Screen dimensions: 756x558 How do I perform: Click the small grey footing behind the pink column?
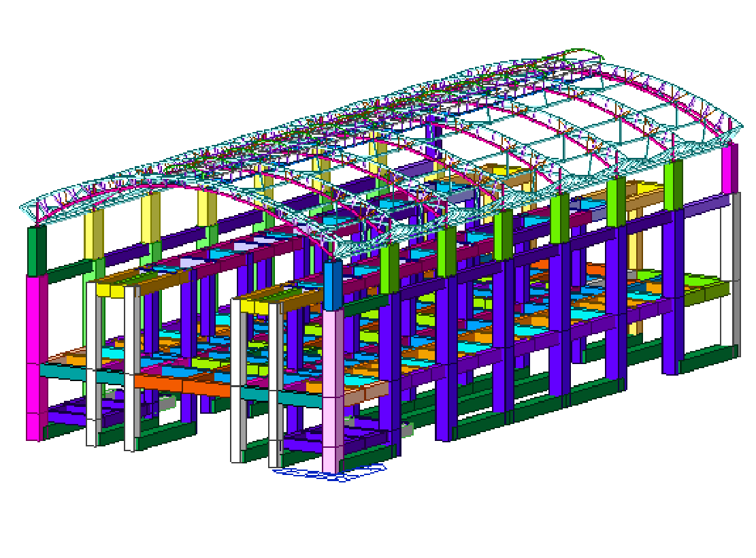point(406,430)
